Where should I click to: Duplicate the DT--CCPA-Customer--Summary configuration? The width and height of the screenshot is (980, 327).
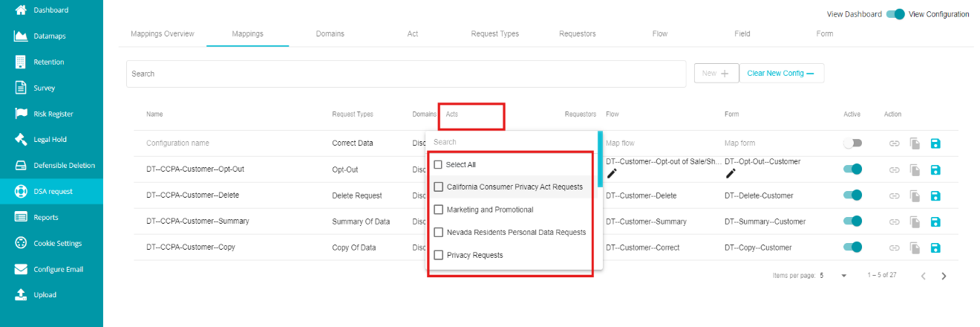[x=915, y=222]
